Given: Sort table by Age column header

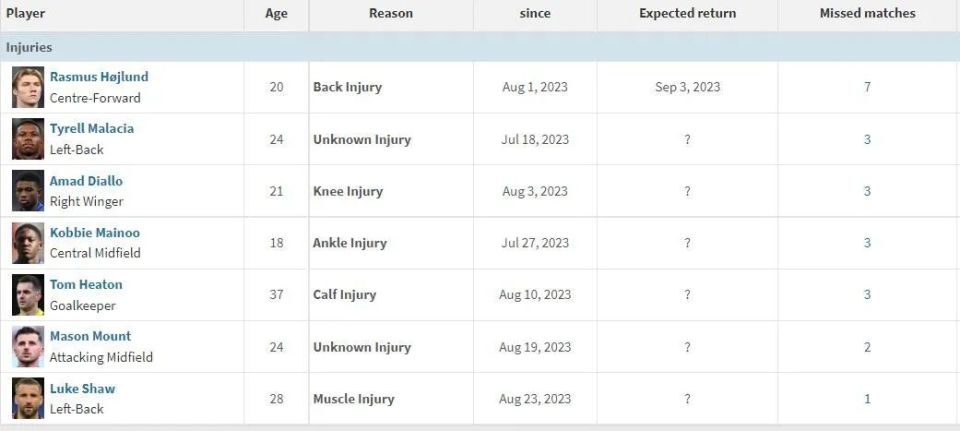Looking at the screenshot, I should [x=276, y=14].
